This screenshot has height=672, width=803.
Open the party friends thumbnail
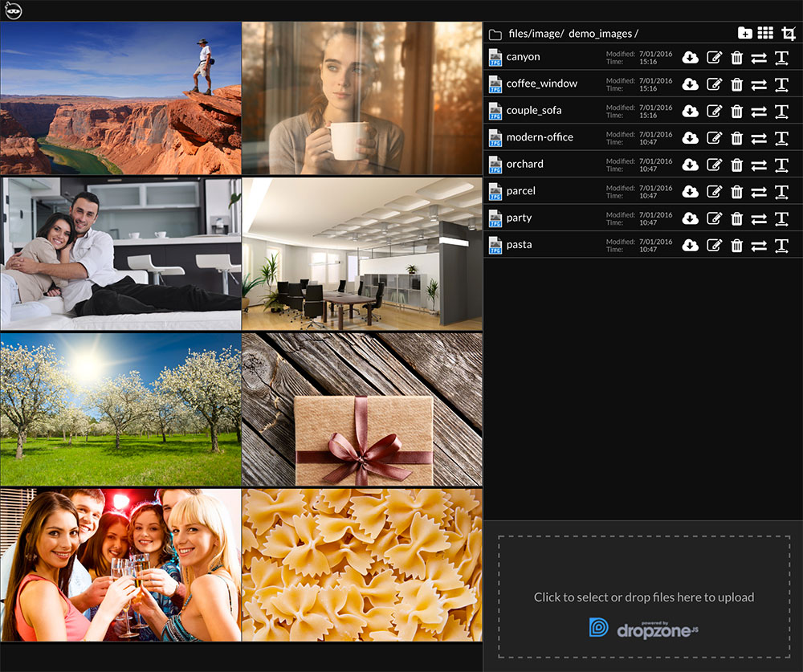coord(121,565)
